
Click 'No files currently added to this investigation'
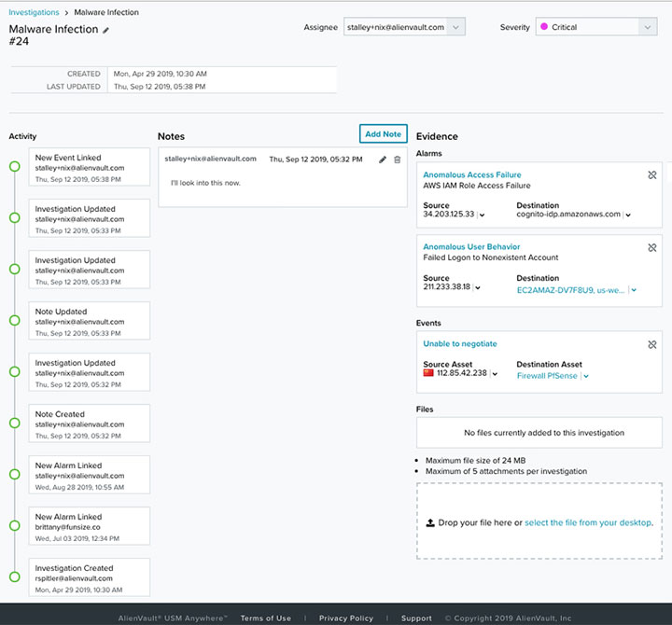click(544, 433)
